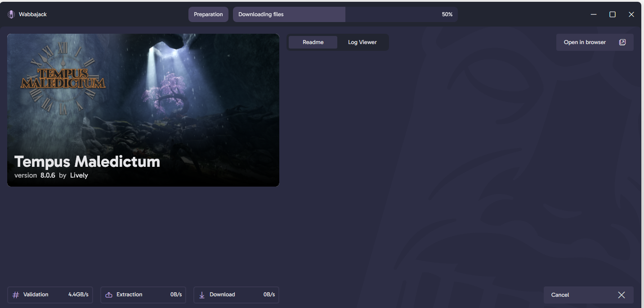Click the Extraction label
This screenshot has height=308, width=644.
(x=130, y=295)
